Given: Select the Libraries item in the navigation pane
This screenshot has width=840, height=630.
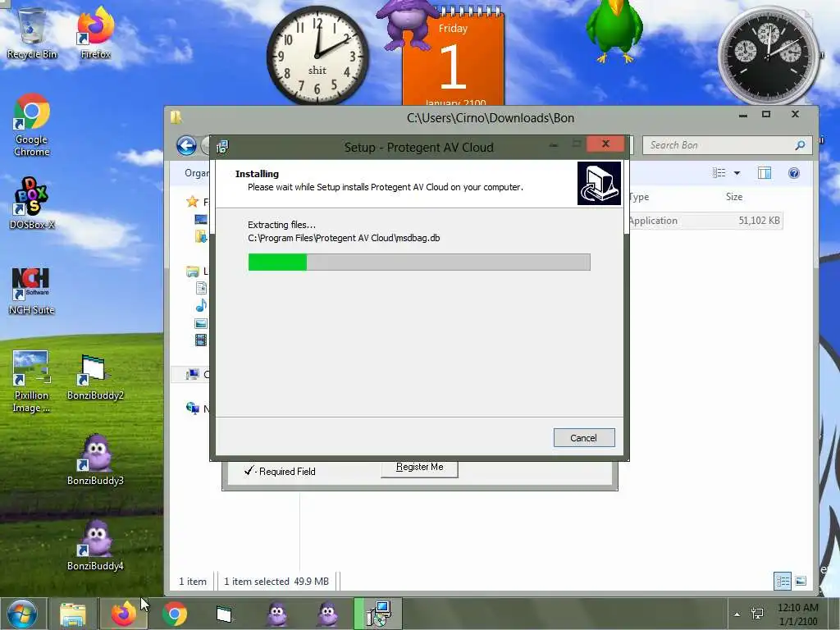Looking at the screenshot, I should (193, 271).
